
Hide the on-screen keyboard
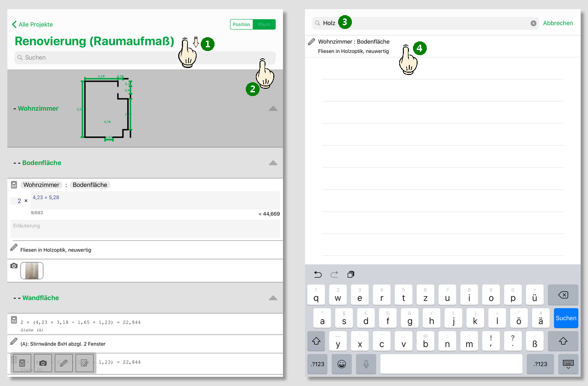568,364
